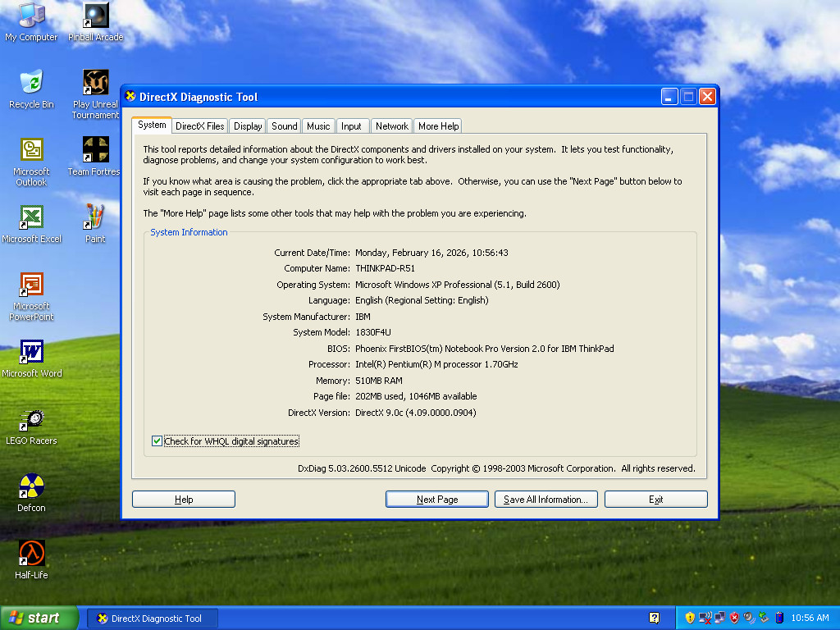Click the System Model value 1830F4U

tap(373, 332)
